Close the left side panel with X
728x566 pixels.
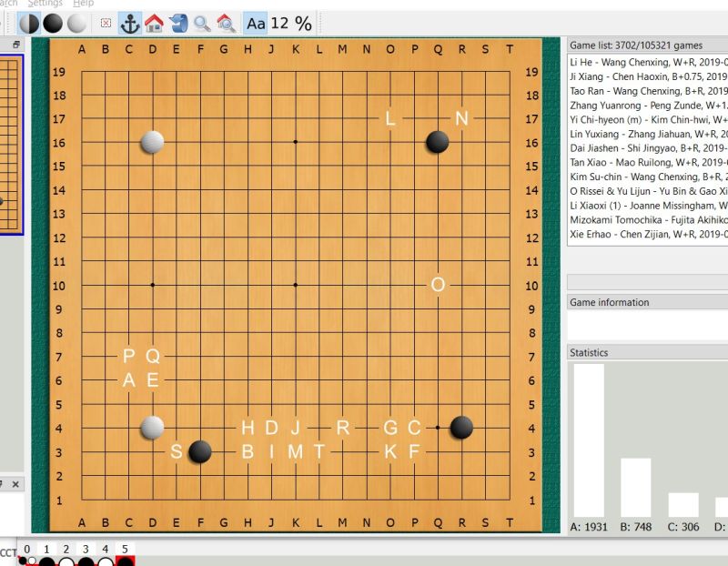[x=15, y=484]
